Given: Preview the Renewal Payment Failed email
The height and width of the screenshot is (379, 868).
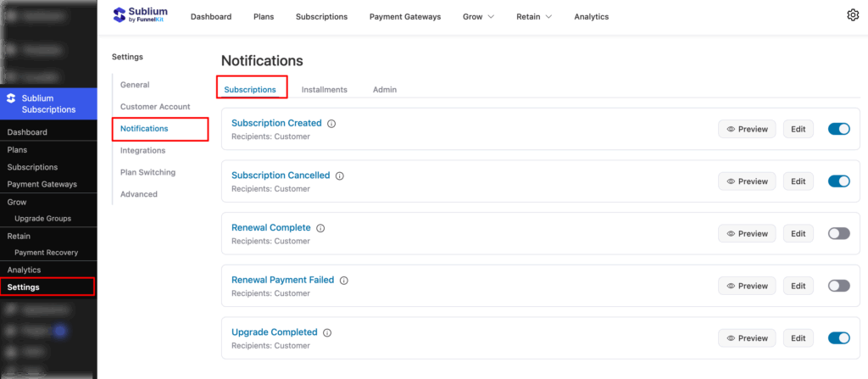Looking at the screenshot, I should click(x=748, y=286).
